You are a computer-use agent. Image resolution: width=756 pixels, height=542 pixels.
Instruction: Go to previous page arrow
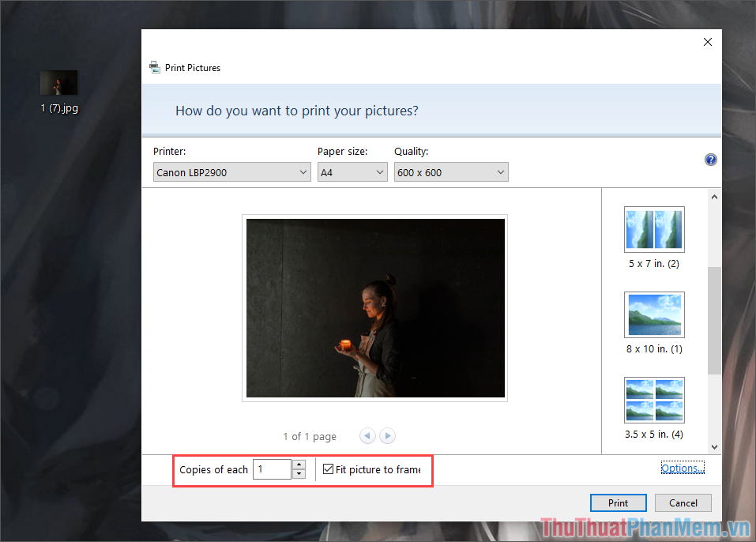[367, 436]
